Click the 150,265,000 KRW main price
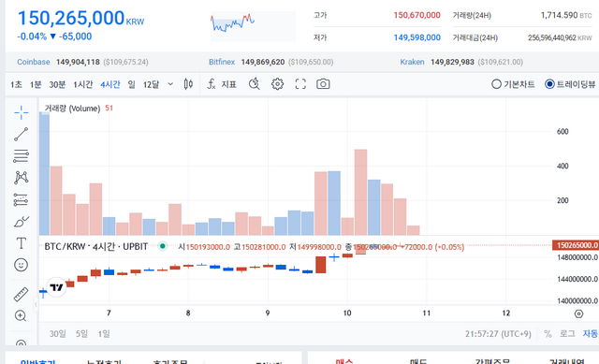 coord(81,18)
